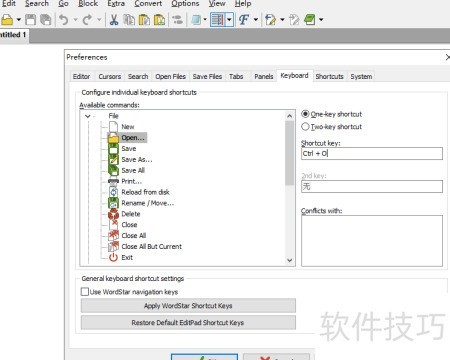The width and height of the screenshot is (450, 360).
Task: Open the dropdown arrow beside light blue pages icon
Action: tap(205, 20)
